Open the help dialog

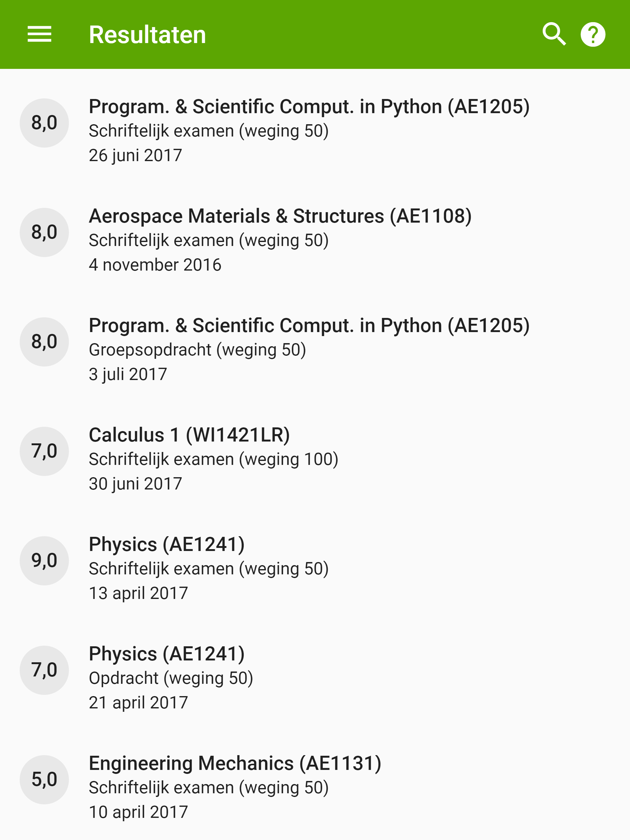(593, 34)
